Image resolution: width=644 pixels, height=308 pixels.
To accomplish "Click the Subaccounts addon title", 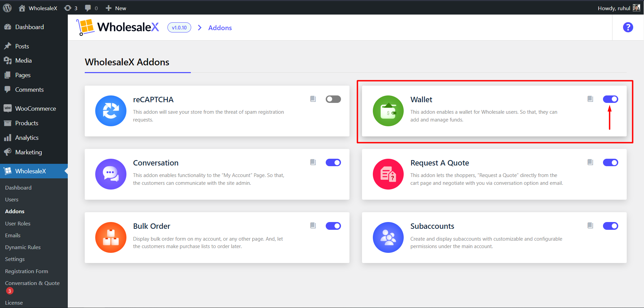I will click(432, 226).
